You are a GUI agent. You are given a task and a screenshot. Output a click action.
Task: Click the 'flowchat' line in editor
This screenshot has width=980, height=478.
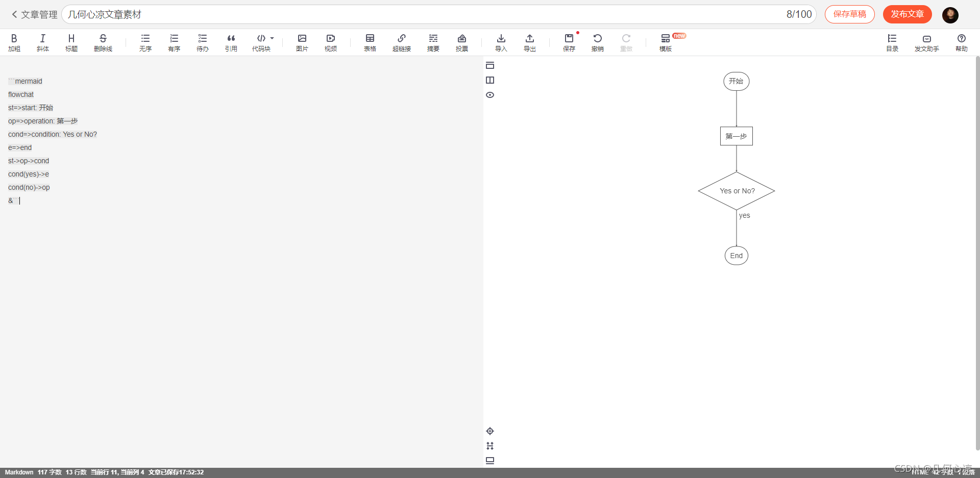pyautogui.click(x=21, y=94)
